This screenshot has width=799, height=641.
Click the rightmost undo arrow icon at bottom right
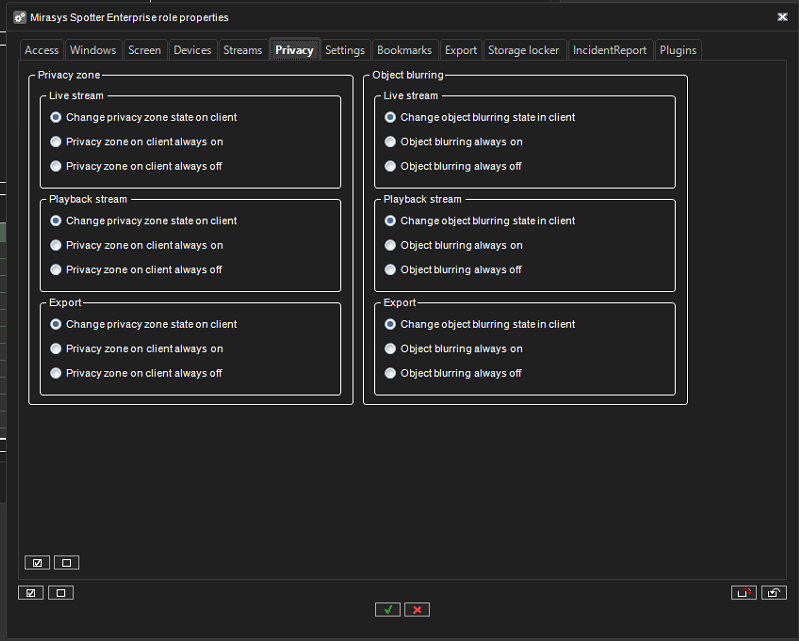[x=774, y=593]
